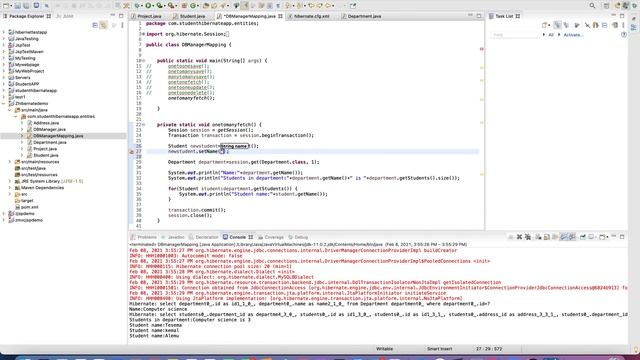
Task: Expand the Maven Dependencies node
Action: coord(10,188)
